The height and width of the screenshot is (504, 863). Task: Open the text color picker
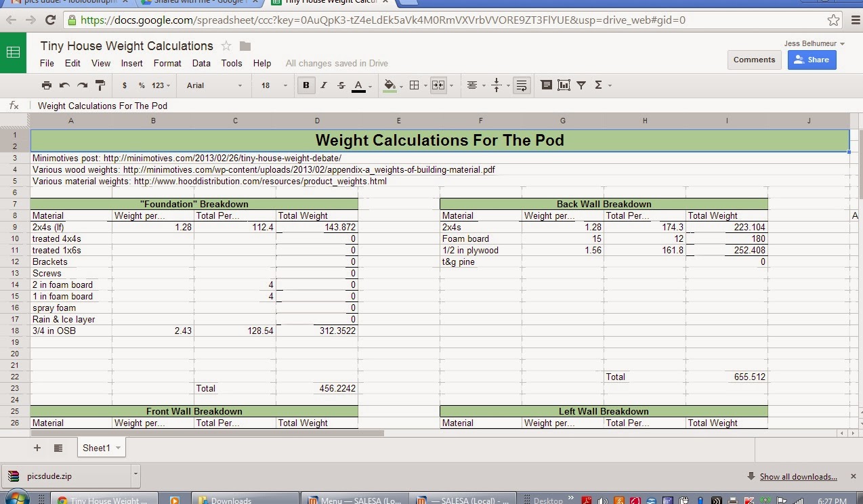click(x=360, y=85)
